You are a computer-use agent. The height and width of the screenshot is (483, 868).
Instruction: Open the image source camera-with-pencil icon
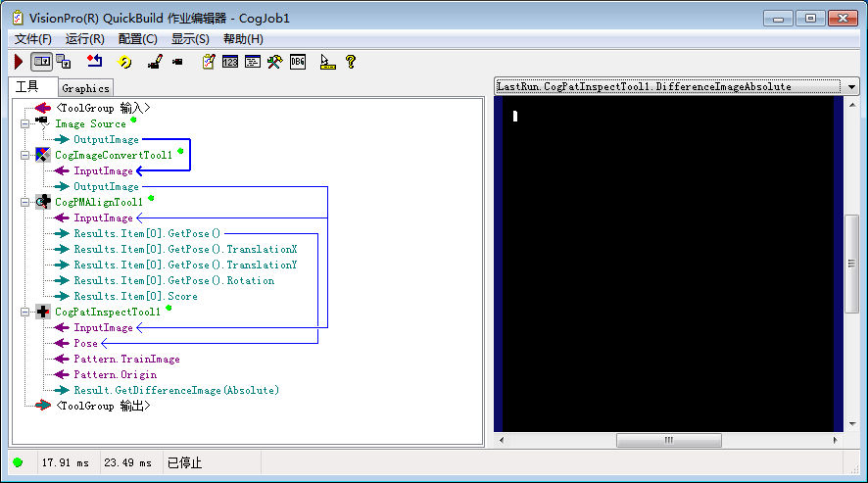(155, 62)
